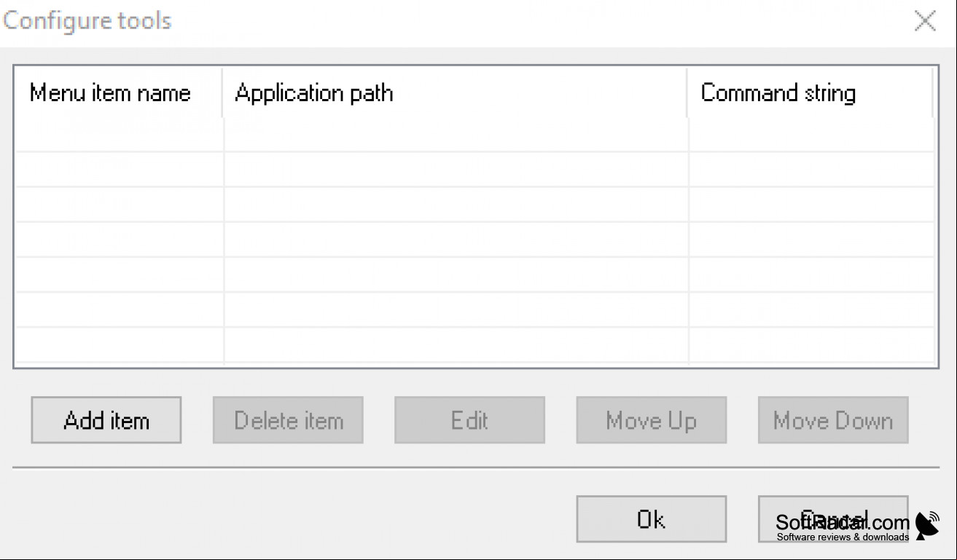Image resolution: width=957 pixels, height=560 pixels.
Task: Click the Configure tools title text
Action: coord(87,20)
